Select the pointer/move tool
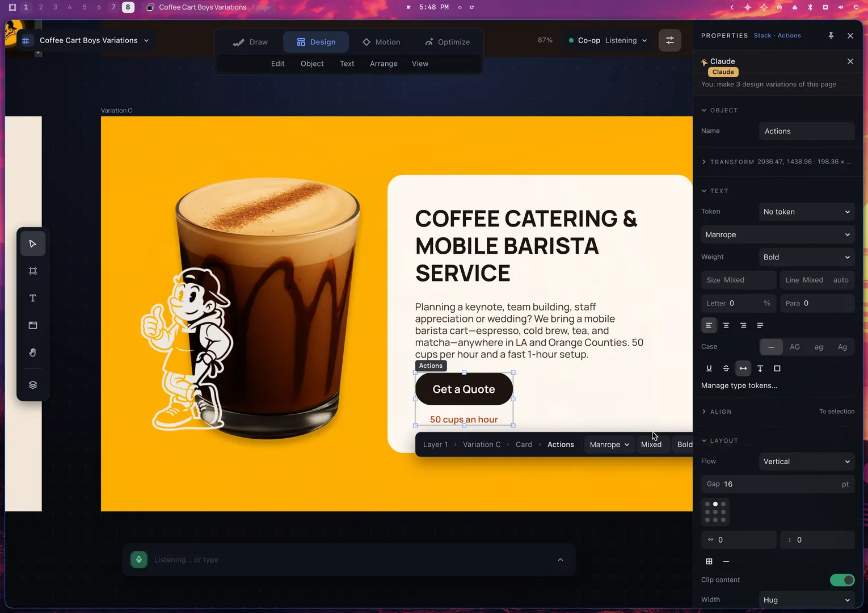The height and width of the screenshot is (613, 868). coord(33,244)
